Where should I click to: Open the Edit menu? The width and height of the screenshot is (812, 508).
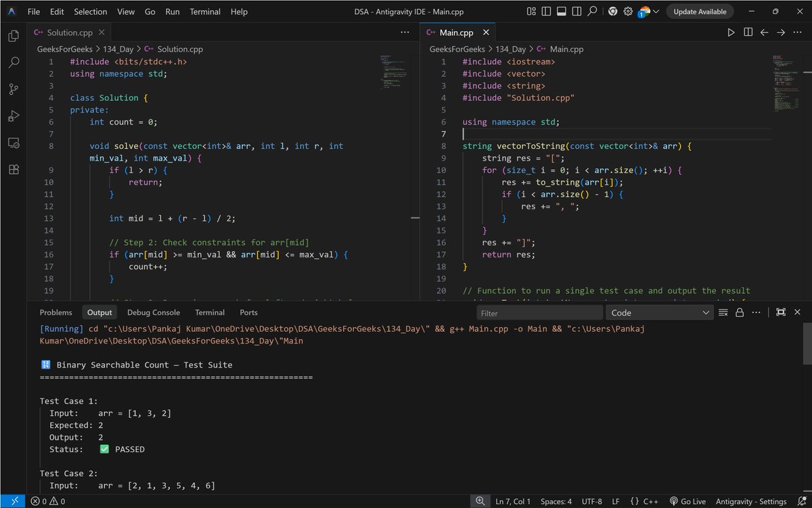57,12
